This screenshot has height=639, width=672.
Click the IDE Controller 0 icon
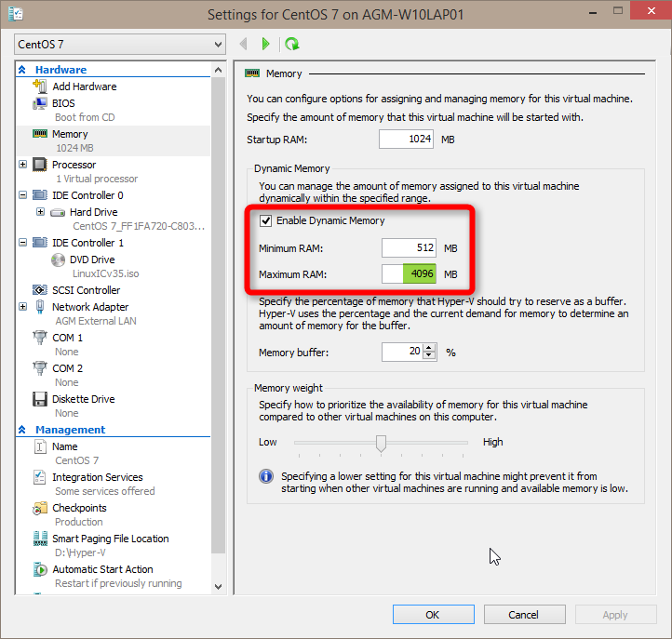click(x=40, y=195)
